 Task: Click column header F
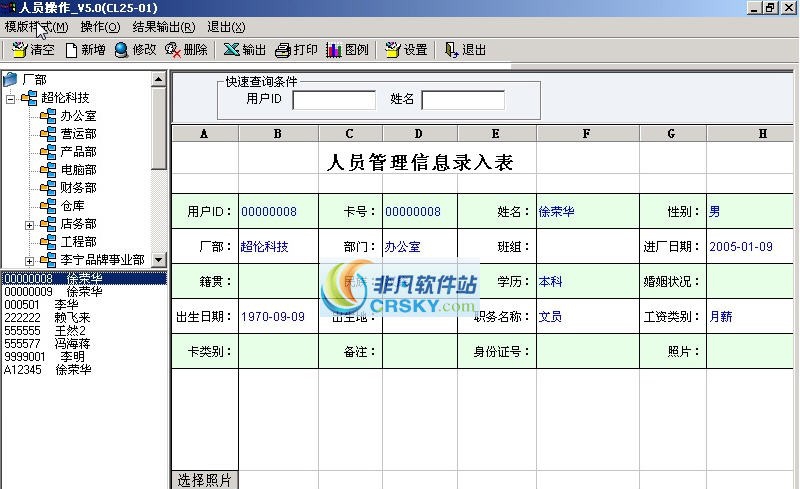pos(587,134)
